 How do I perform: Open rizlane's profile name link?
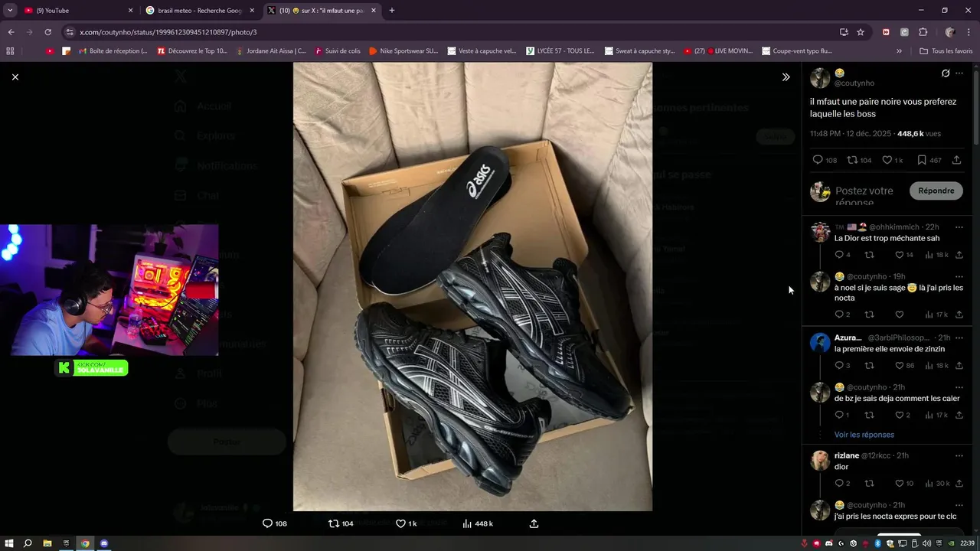tap(846, 455)
